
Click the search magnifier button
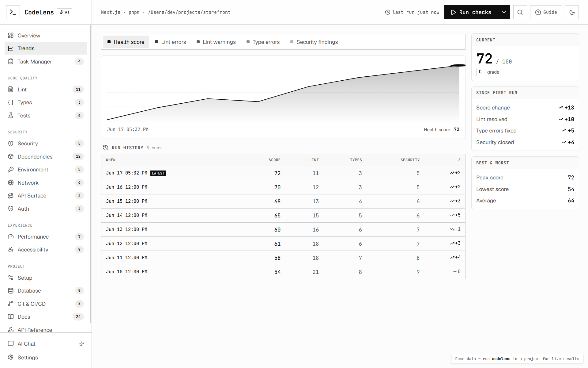coord(520,12)
